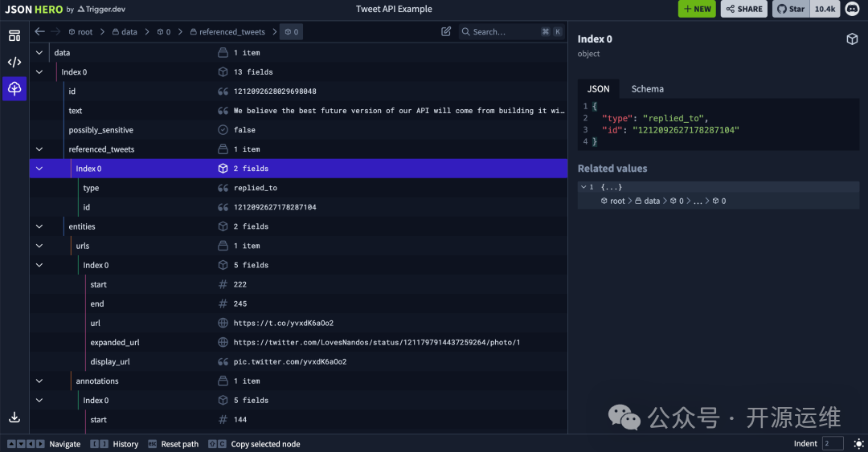Go back with the left arrow
The height and width of the screenshot is (452, 868).
coord(40,31)
